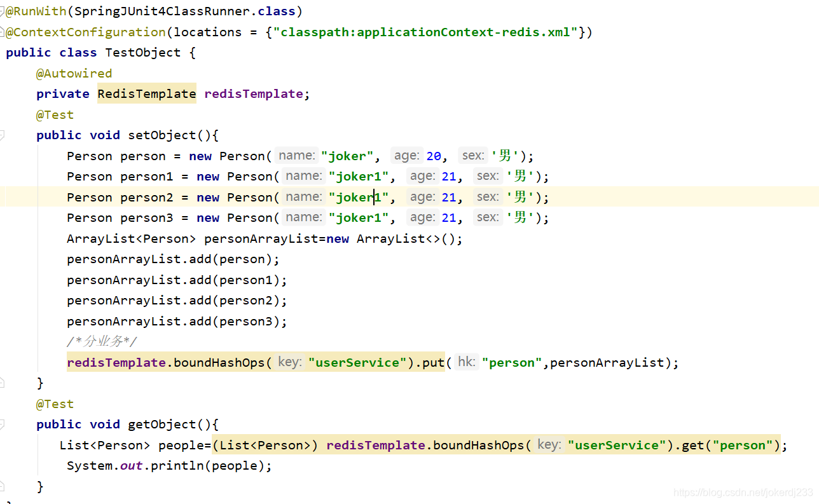The width and height of the screenshot is (819, 504).
Task: Click println in the System.out statement
Action: pos(177,465)
